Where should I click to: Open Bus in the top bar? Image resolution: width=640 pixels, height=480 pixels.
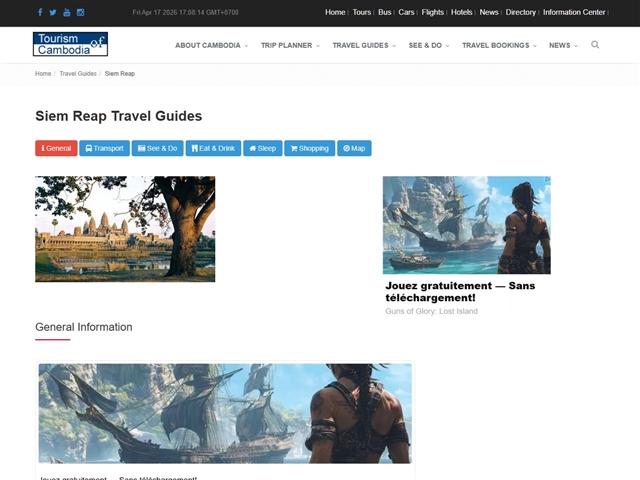pos(384,12)
